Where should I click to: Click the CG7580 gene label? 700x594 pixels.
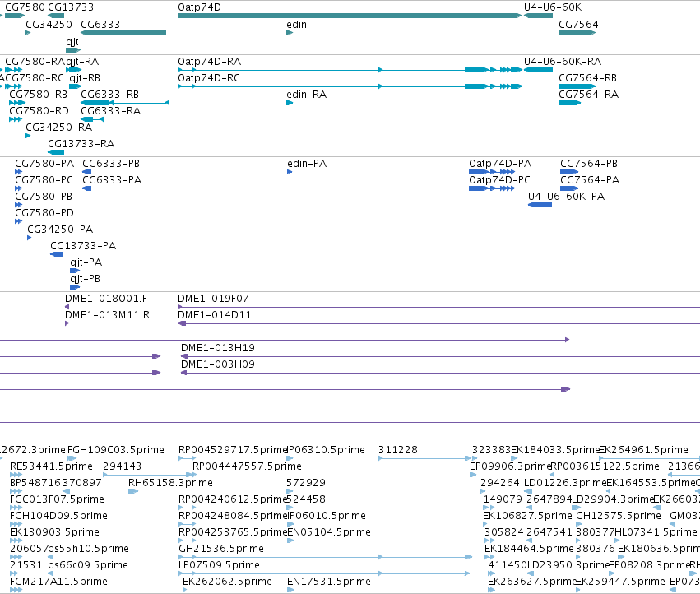pos(25,7)
